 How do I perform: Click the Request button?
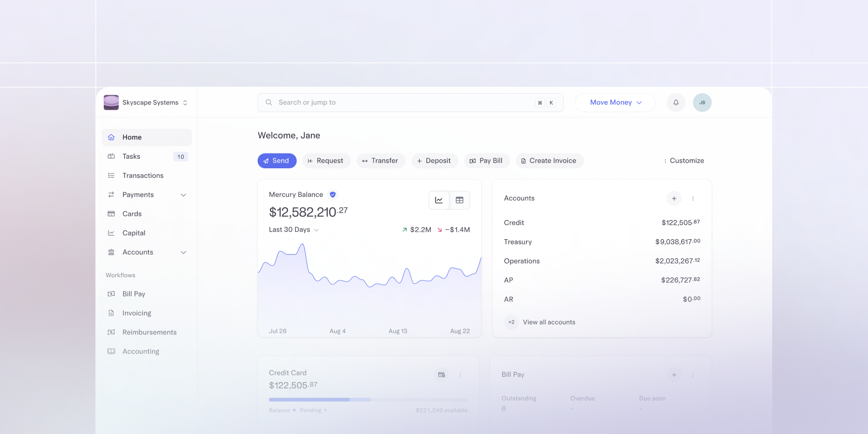pyautogui.click(x=326, y=161)
